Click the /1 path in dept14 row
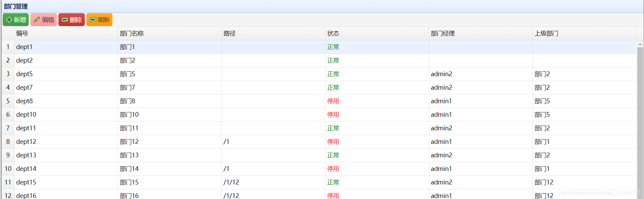 coord(226,169)
